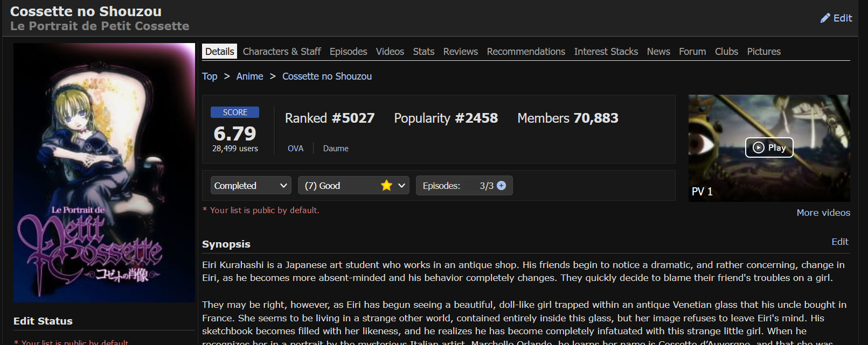Click Cossette no Shouzou breadcrumb link
Viewport: 868px width, 345px height.
click(327, 76)
